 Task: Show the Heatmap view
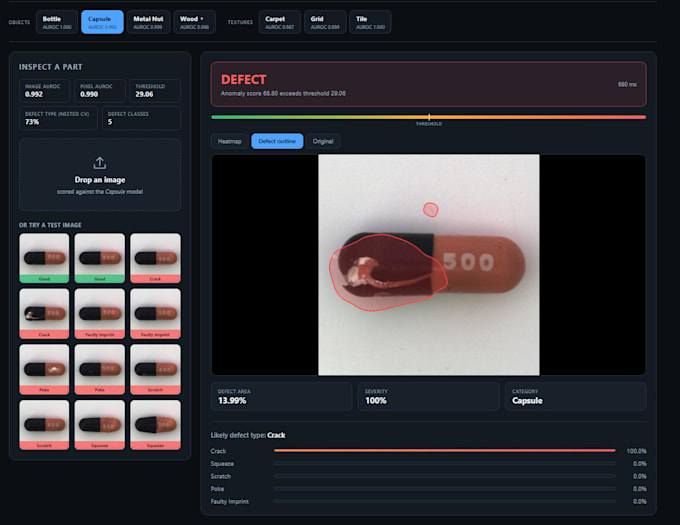pos(229,141)
